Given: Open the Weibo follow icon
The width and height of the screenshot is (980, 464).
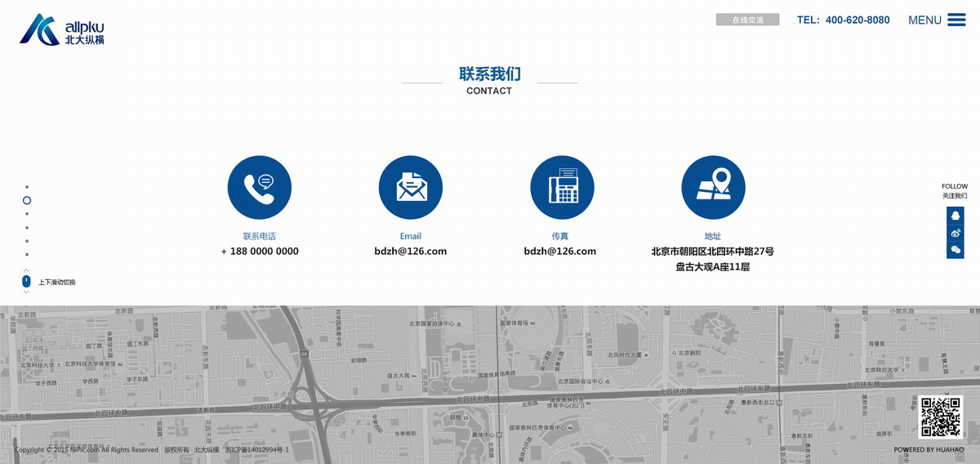Looking at the screenshot, I should click(x=955, y=233).
